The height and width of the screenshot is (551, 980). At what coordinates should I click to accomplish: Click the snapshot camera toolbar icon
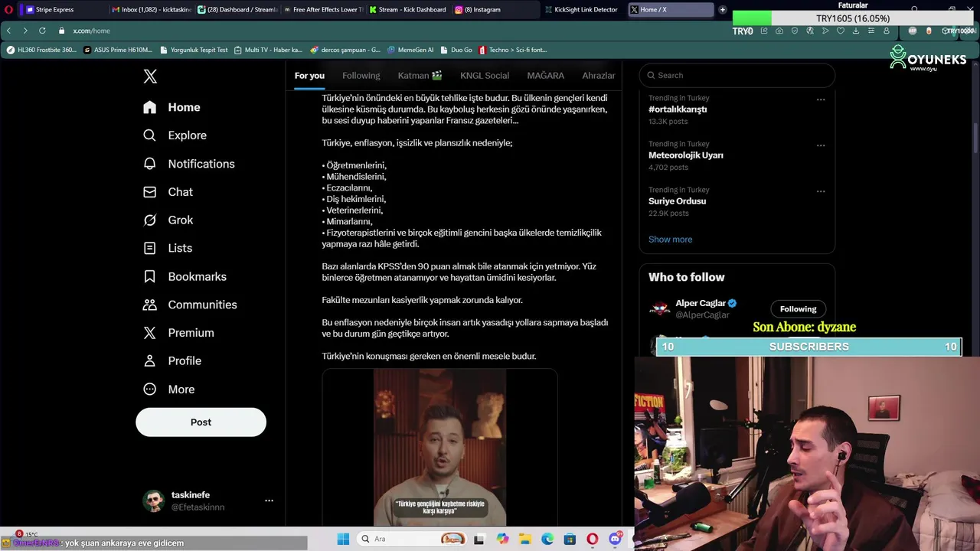click(779, 31)
